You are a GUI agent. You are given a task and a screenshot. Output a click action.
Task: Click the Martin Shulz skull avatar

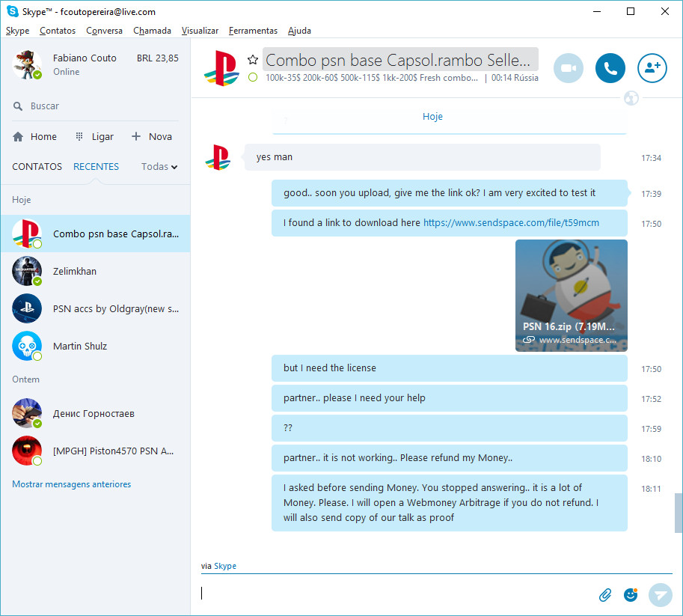click(27, 346)
